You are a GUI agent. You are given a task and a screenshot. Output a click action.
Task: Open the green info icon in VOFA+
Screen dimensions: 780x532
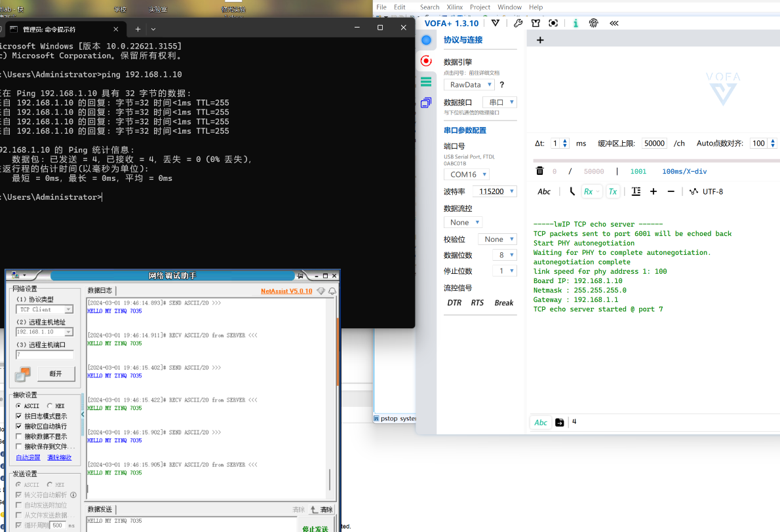tap(575, 23)
